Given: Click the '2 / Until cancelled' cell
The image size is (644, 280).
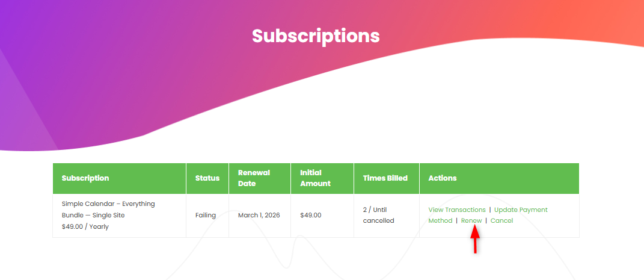Looking at the screenshot, I should (379, 215).
